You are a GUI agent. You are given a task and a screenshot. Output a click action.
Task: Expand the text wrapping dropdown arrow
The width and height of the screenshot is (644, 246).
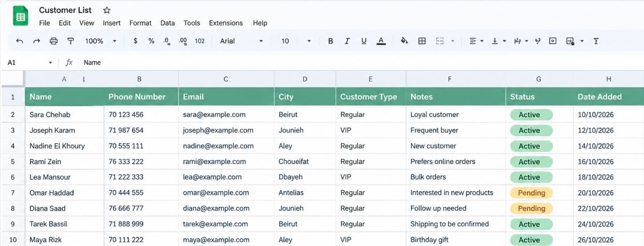[x=526, y=41]
